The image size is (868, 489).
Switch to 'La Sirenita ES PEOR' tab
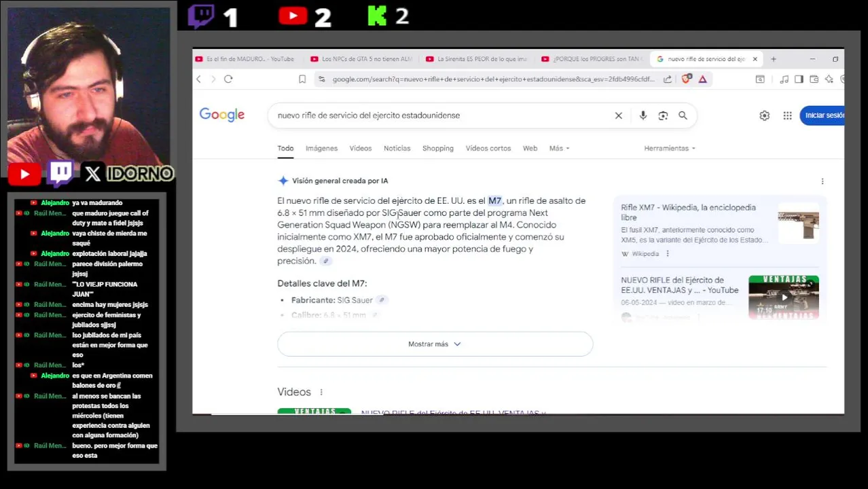click(477, 59)
